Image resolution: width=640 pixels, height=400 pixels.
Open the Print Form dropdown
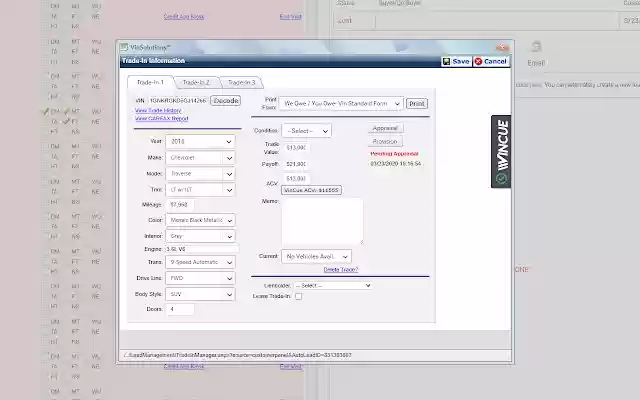click(x=342, y=104)
